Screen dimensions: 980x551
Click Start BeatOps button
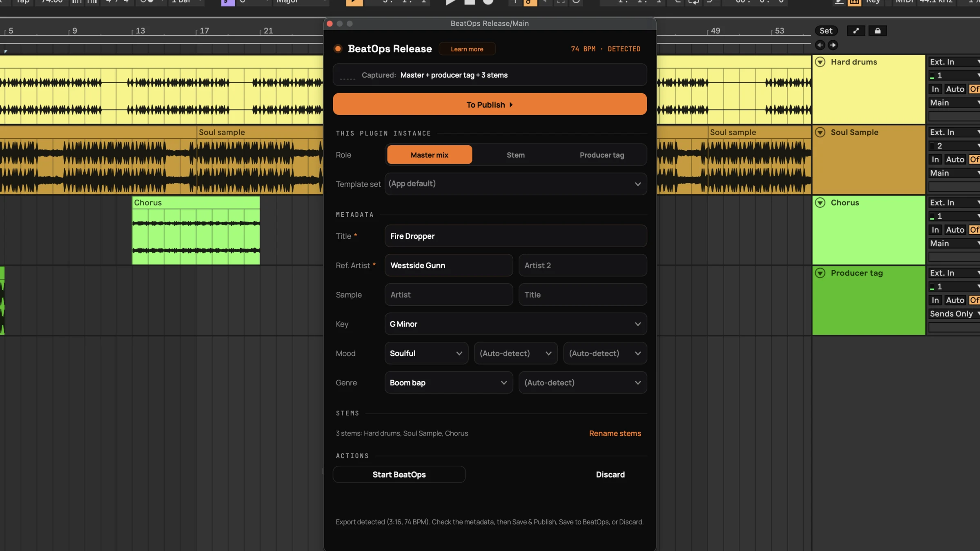(399, 475)
